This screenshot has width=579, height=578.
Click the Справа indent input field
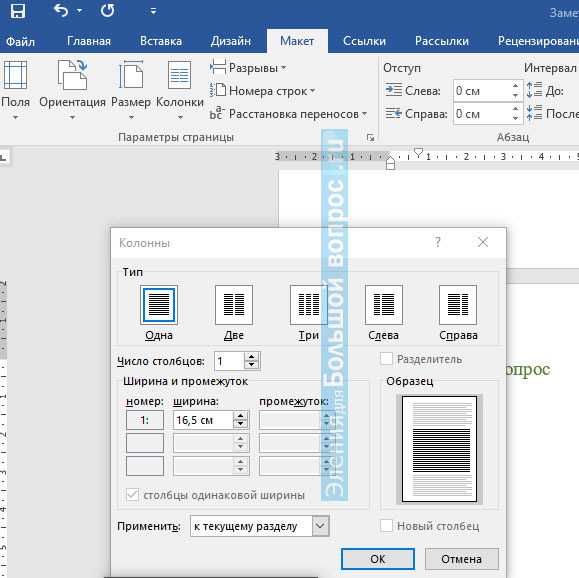pos(482,114)
